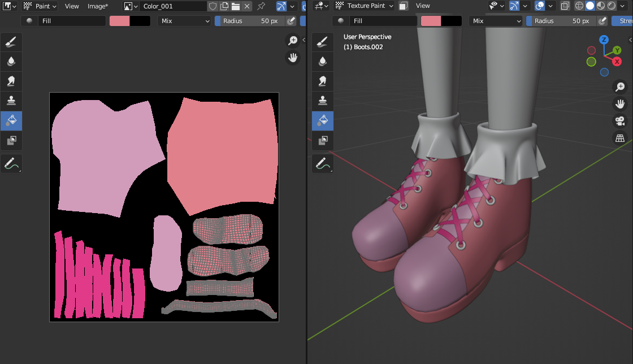Switch to material preview shading
633x364 pixels.
[601, 6]
